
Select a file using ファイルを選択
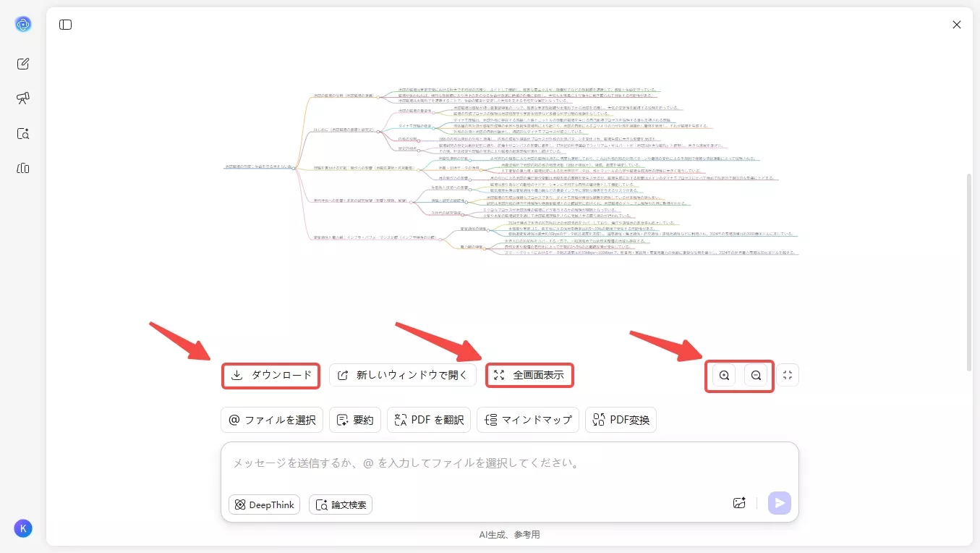click(x=272, y=419)
